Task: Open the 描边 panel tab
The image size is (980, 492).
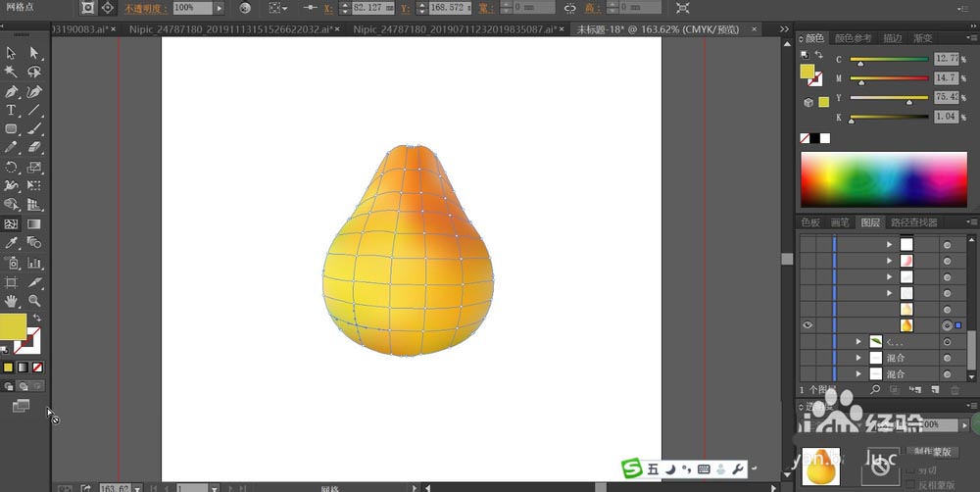Action: point(892,38)
